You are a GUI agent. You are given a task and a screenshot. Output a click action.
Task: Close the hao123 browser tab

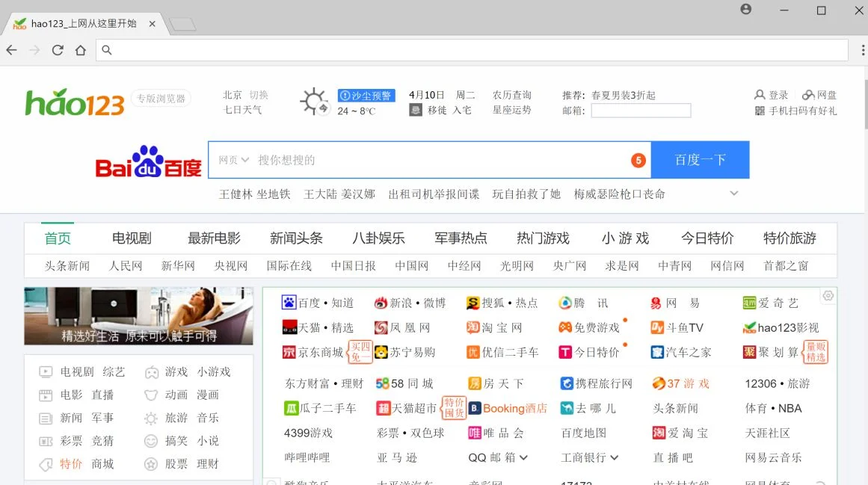(x=153, y=24)
